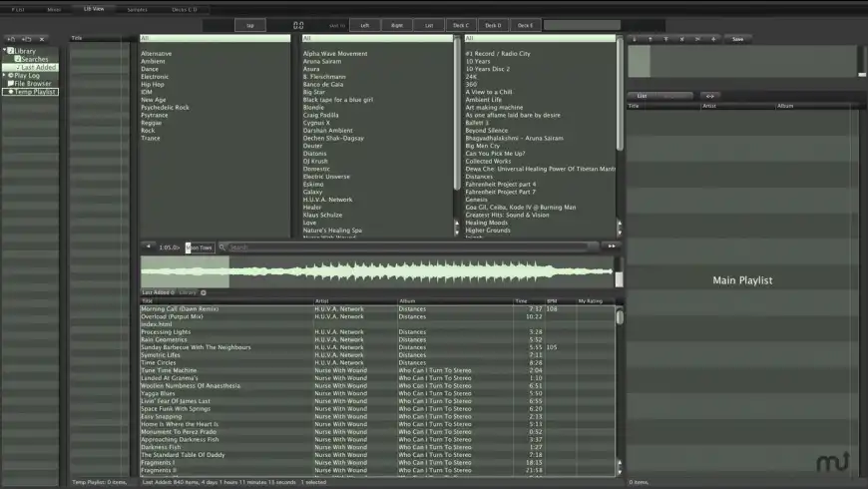
Task: Click the plus icon left of Save button
Action: click(x=713, y=39)
